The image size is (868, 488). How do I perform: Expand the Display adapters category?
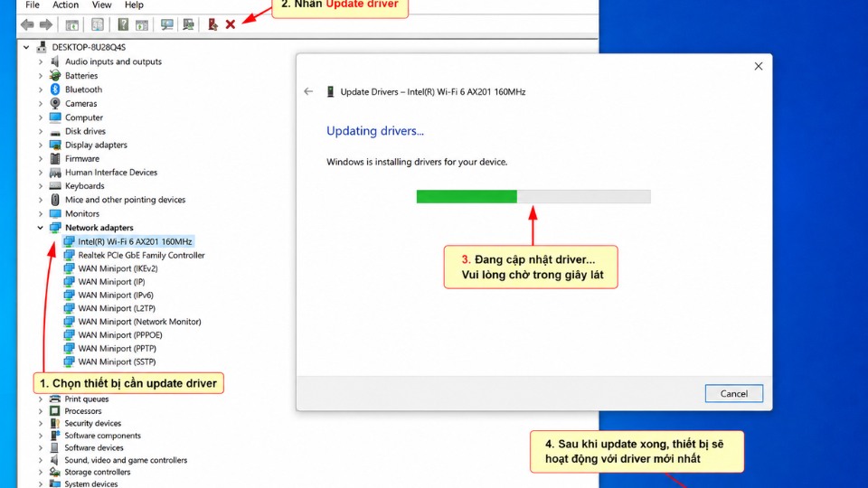pyautogui.click(x=41, y=145)
